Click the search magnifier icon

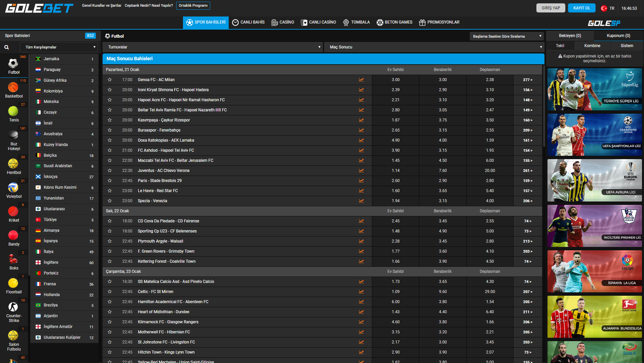(6, 47)
